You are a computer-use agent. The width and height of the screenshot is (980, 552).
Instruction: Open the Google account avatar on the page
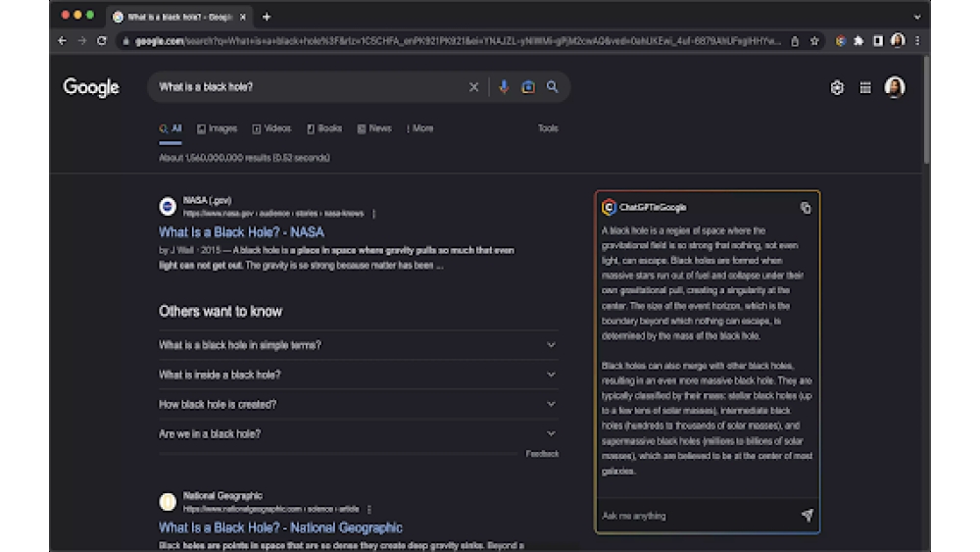click(895, 87)
